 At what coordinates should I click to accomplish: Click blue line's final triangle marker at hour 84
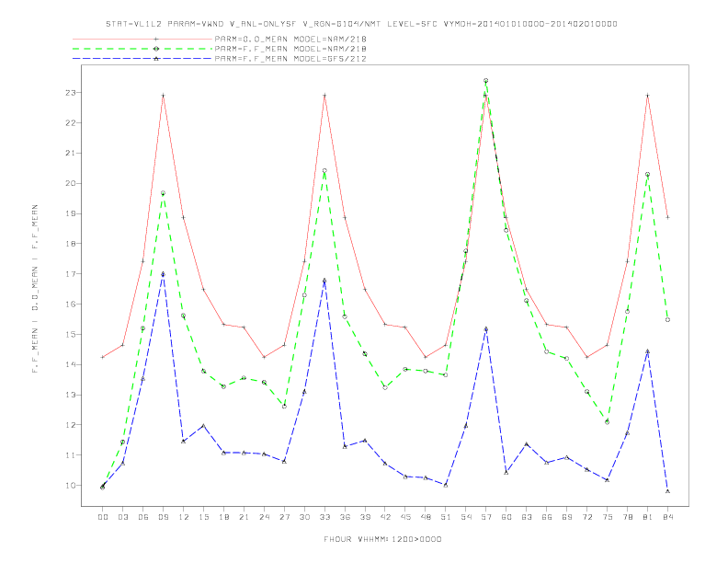point(667,491)
